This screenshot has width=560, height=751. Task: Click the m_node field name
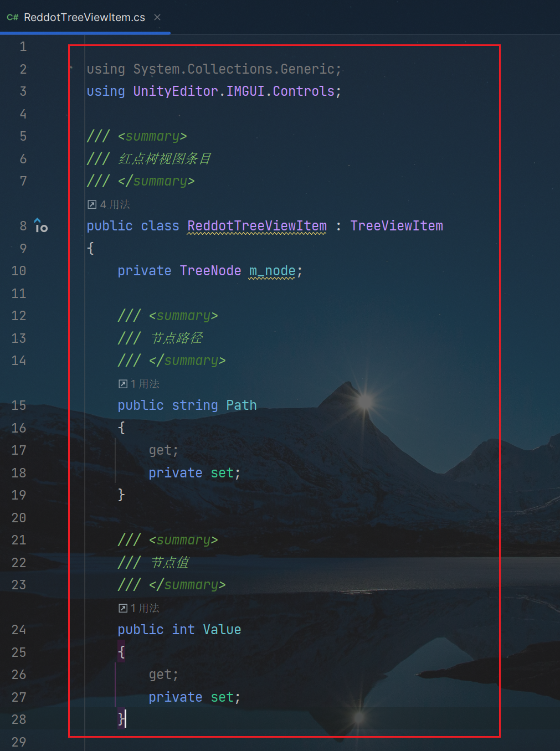[x=272, y=271]
